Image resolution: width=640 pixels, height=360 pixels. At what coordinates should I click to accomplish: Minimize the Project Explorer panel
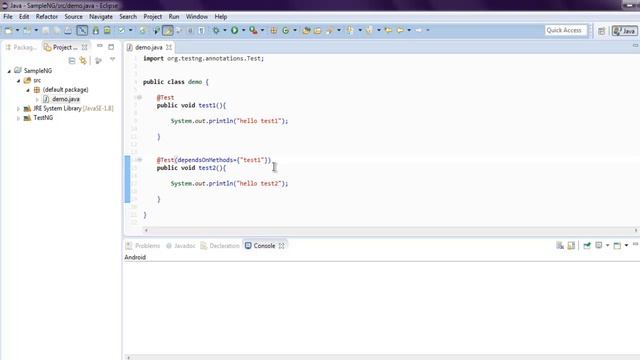[x=100, y=47]
